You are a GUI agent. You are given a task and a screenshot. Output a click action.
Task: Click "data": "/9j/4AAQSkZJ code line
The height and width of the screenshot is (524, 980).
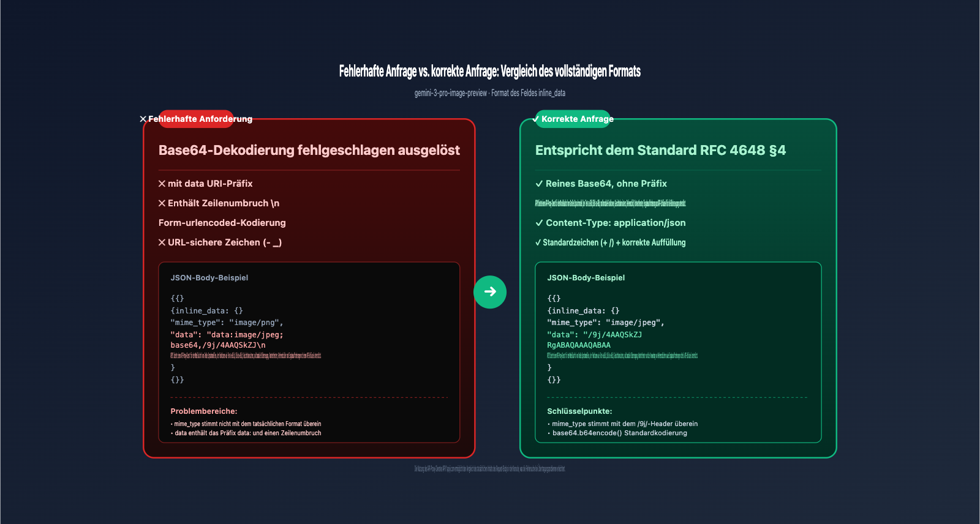[595, 335]
